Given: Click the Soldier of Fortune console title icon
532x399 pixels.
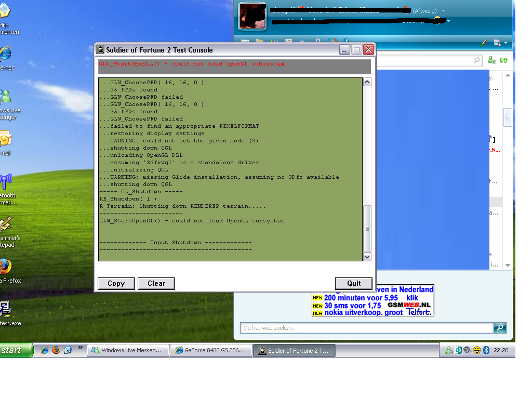Looking at the screenshot, I should click(100, 49).
